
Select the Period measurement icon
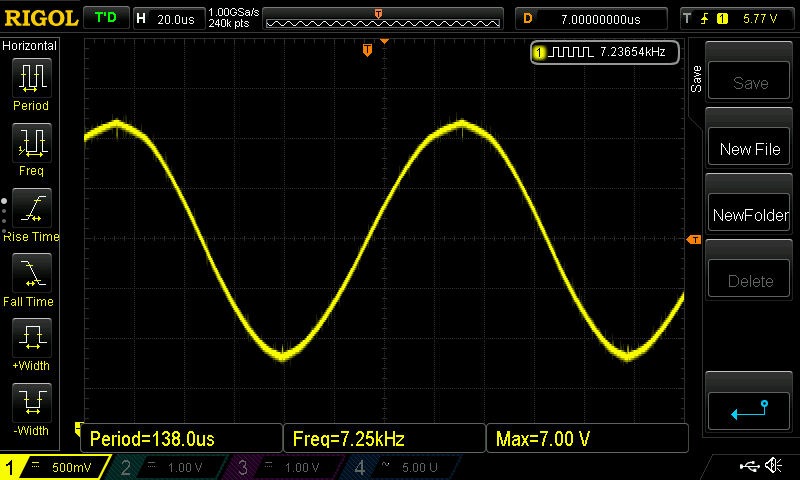click(x=32, y=78)
